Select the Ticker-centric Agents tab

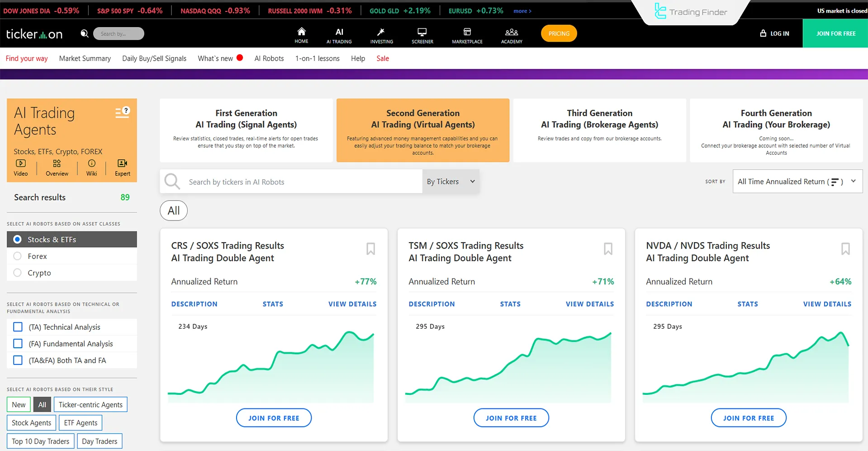tap(90, 404)
